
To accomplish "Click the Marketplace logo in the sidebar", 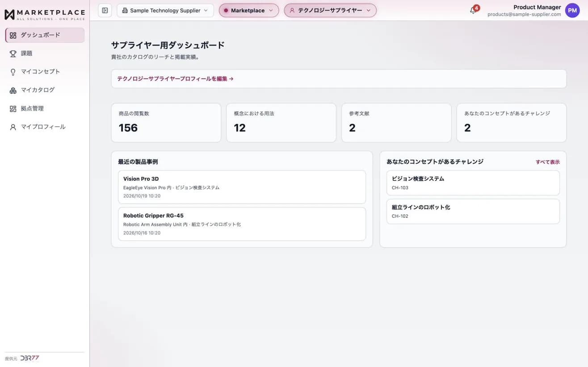I will [x=44, y=14].
